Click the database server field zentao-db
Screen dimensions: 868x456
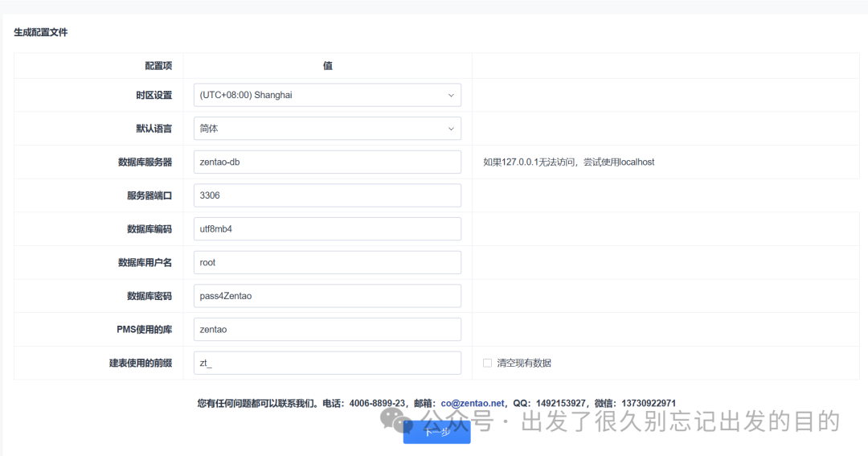pos(327,162)
